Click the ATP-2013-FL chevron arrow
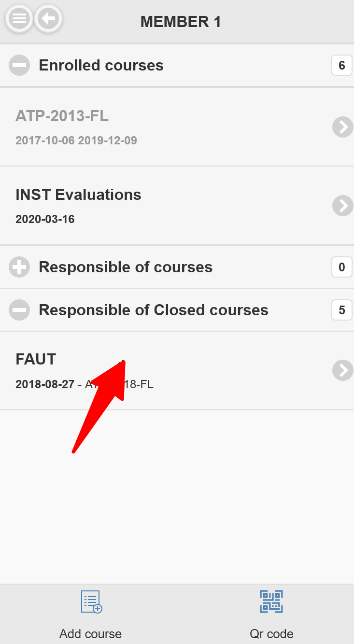The image size is (354, 644). (342, 127)
